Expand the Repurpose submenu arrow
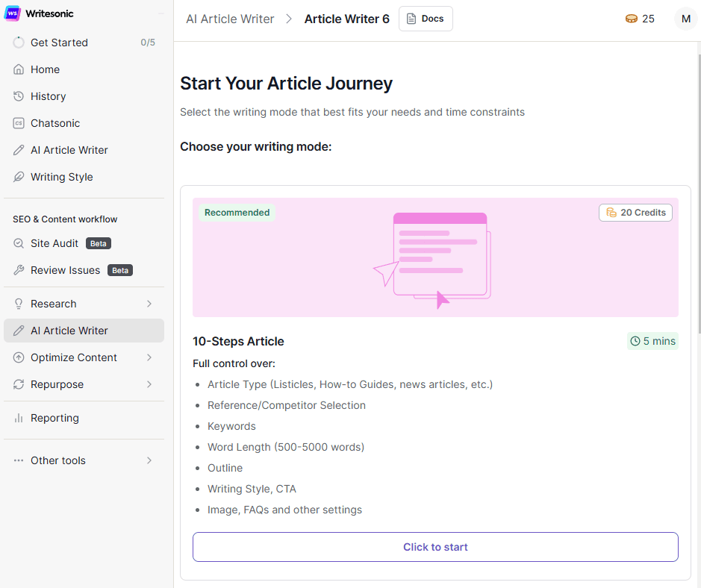The height and width of the screenshot is (588, 701). [149, 384]
